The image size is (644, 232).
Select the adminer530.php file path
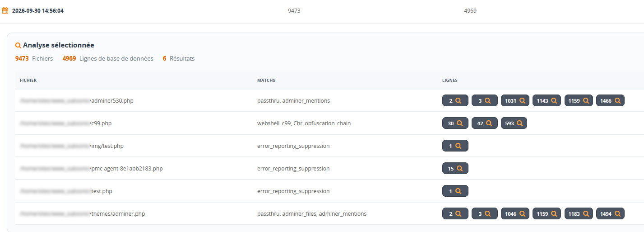click(77, 100)
